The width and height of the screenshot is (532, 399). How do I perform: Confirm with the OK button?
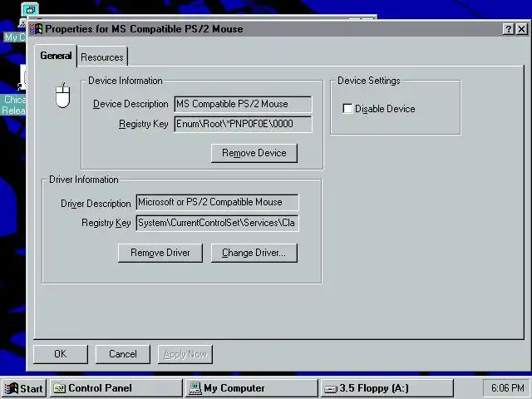[61, 354]
